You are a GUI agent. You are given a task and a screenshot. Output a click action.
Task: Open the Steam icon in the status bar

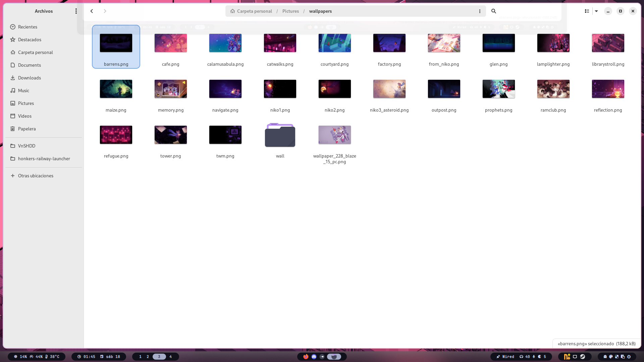583,357
